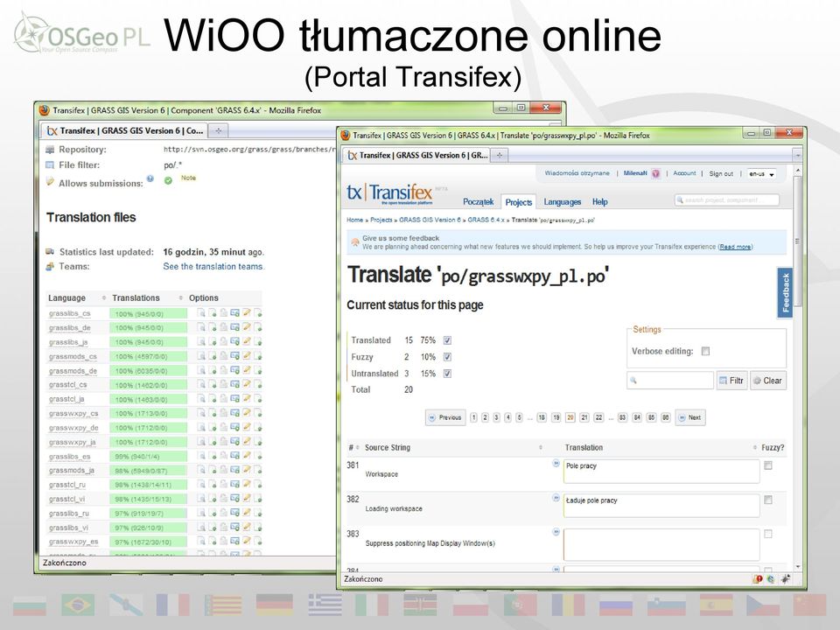Mark string 382 Loading workspace as fuzzy
Screen dimensions: 840x630
767,500
